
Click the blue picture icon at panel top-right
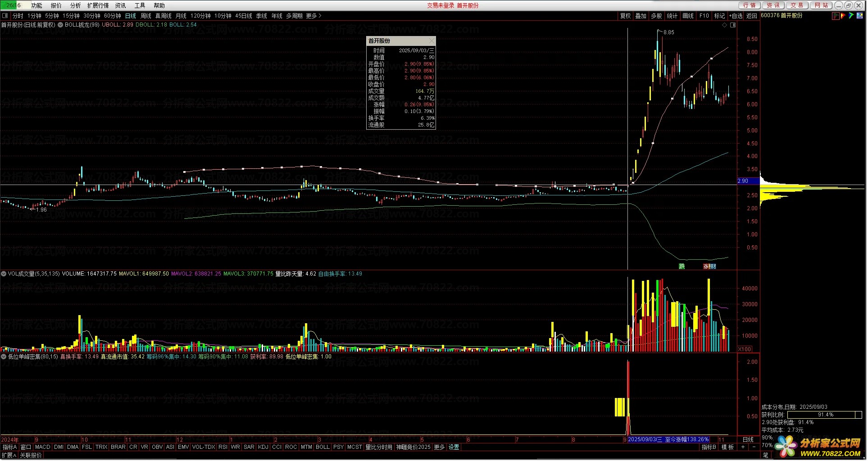tap(859, 16)
